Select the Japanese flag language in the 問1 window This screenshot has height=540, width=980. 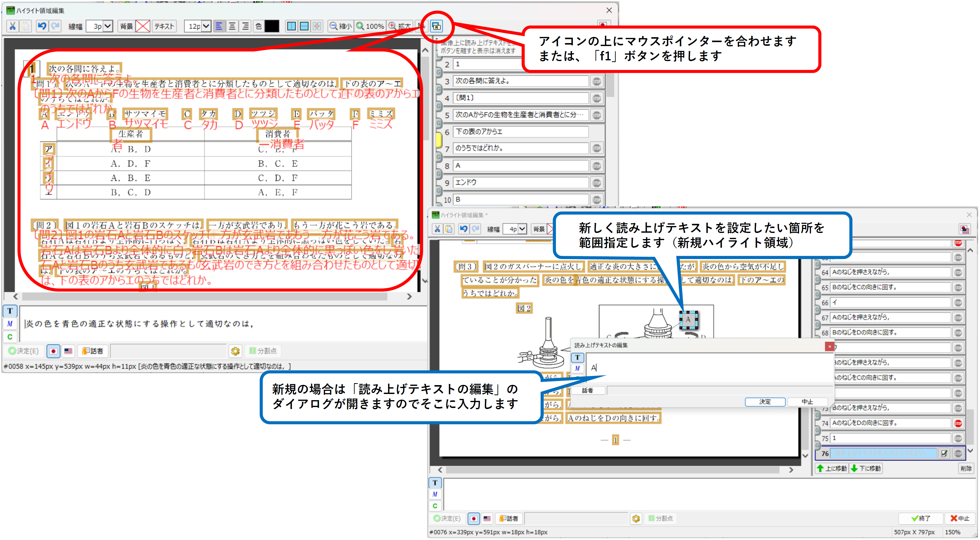(x=53, y=351)
